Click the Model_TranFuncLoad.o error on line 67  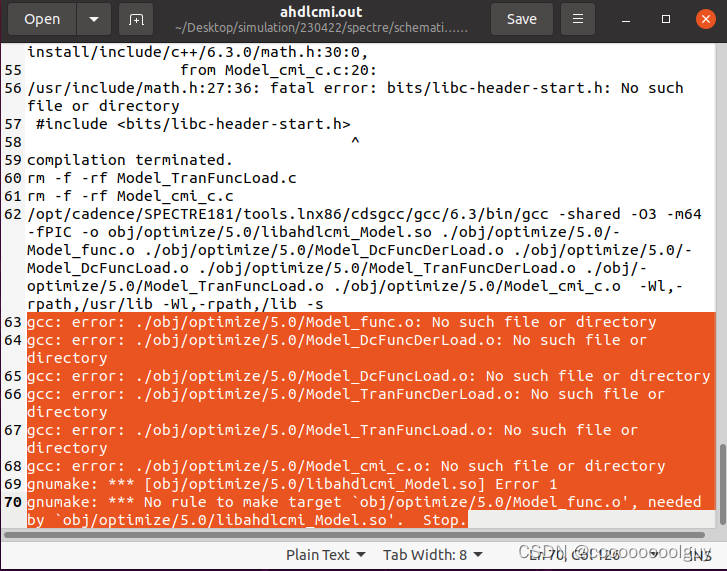[332, 439]
